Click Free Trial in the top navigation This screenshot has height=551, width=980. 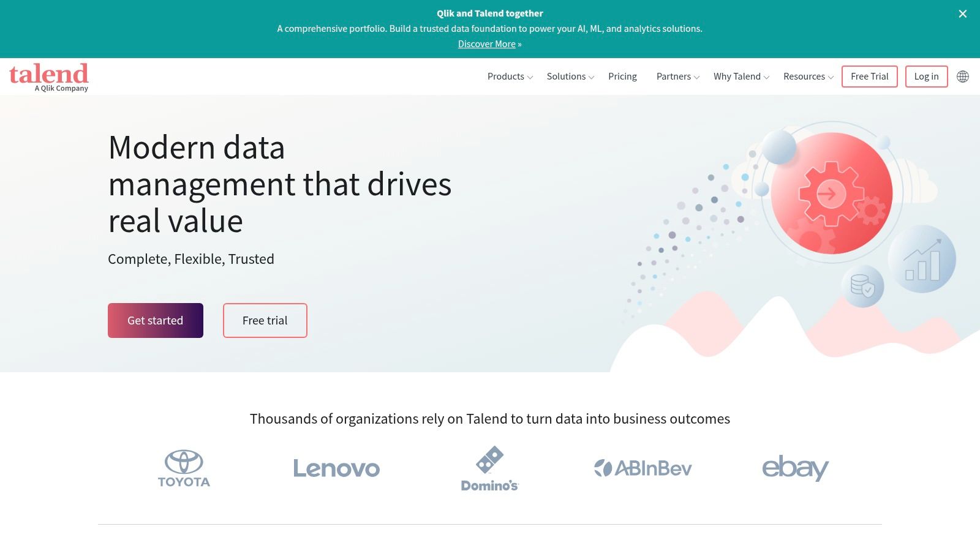pyautogui.click(x=869, y=77)
